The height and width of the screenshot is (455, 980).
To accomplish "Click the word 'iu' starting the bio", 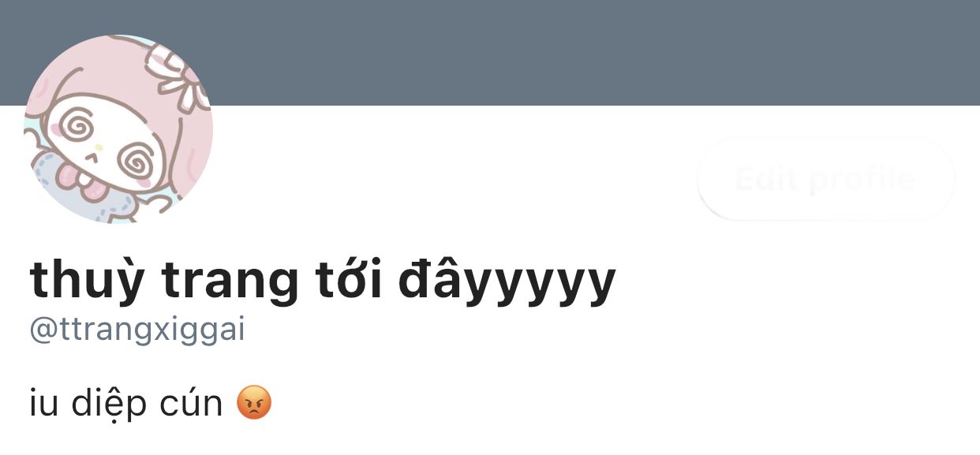I will point(43,405).
